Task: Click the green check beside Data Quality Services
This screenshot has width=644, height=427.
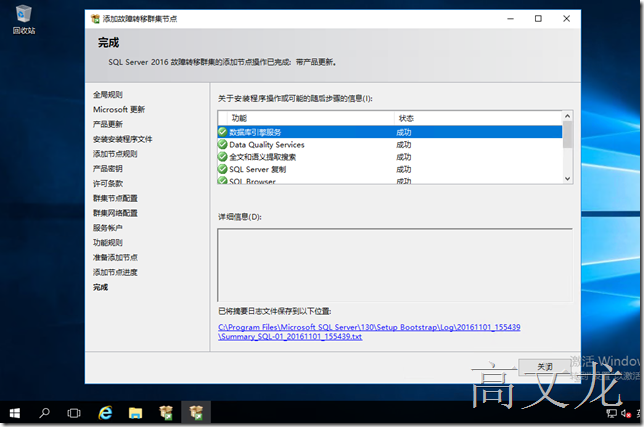Action: [223, 144]
